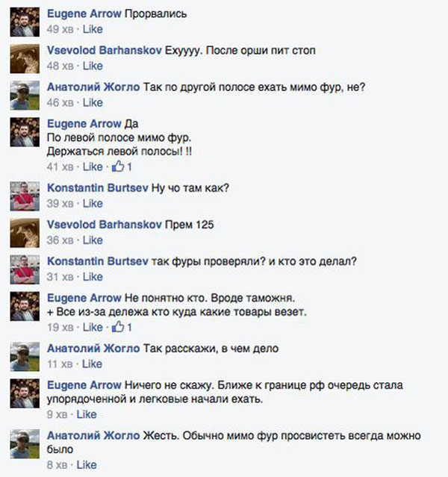This screenshot has height=477, width=448.
Task: Like the 'Прем 125' comment
Action: (93, 240)
